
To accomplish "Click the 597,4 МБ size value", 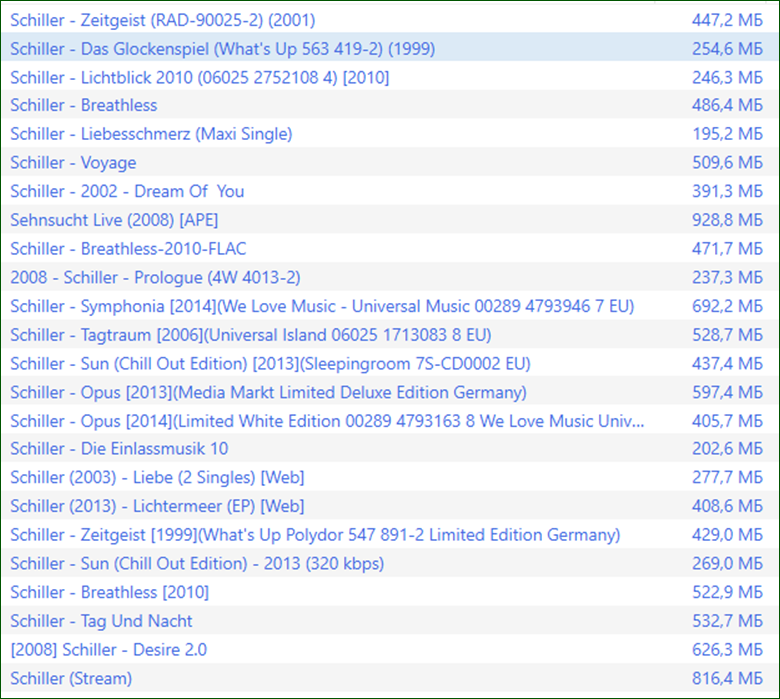I will [727, 393].
